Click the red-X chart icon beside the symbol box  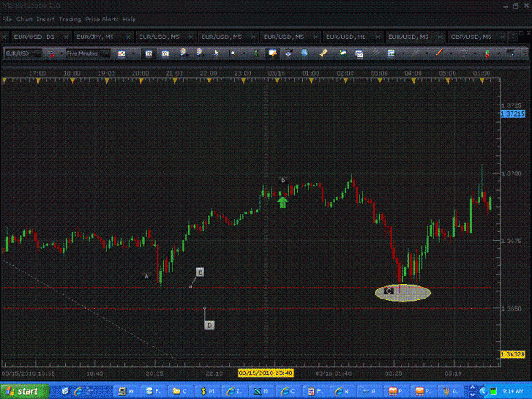(x=51, y=54)
